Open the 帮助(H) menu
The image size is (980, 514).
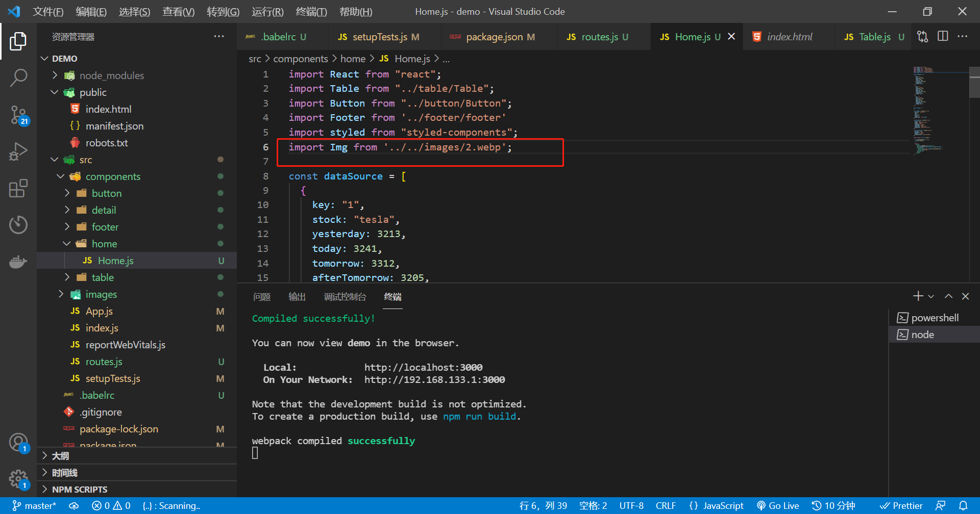(x=356, y=11)
